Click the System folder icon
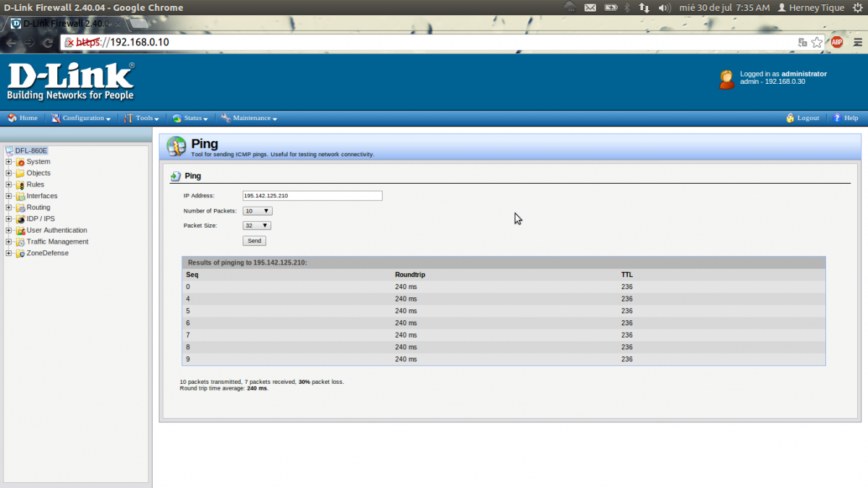868x488 pixels. point(20,162)
